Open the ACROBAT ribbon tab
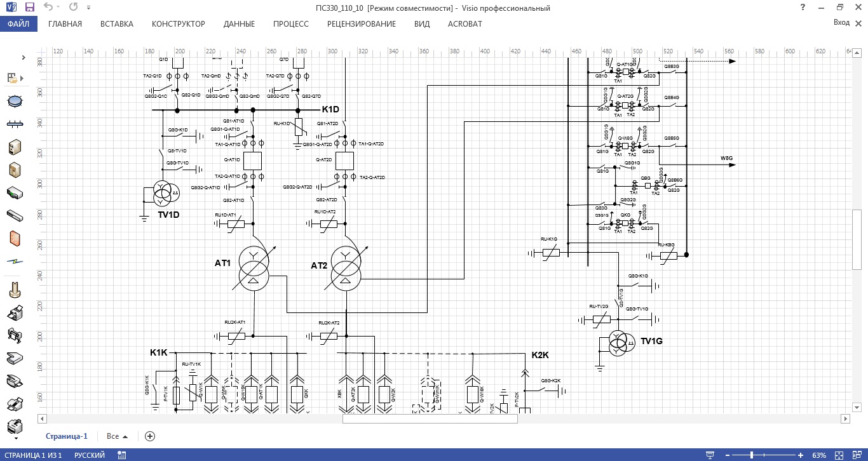 tap(465, 24)
